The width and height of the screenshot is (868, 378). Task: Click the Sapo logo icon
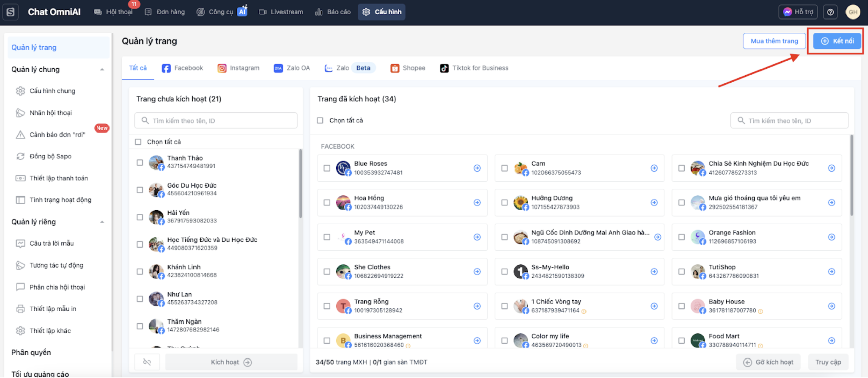tap(10, 12)
